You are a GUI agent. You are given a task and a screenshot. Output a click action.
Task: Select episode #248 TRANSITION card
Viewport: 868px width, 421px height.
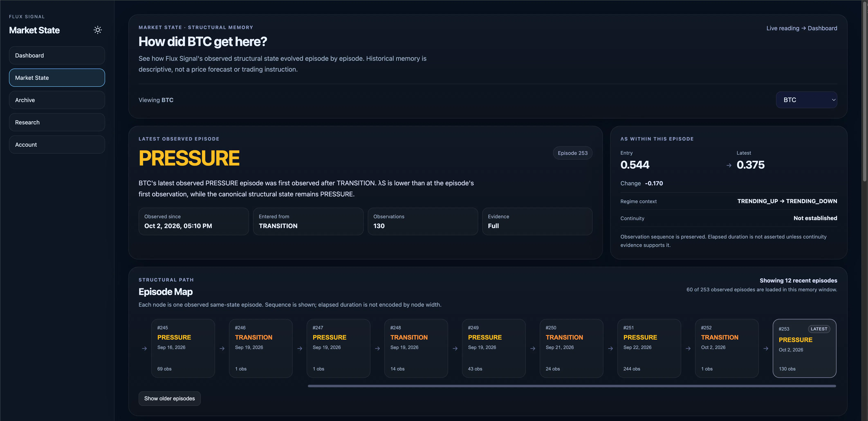point(416,348)
